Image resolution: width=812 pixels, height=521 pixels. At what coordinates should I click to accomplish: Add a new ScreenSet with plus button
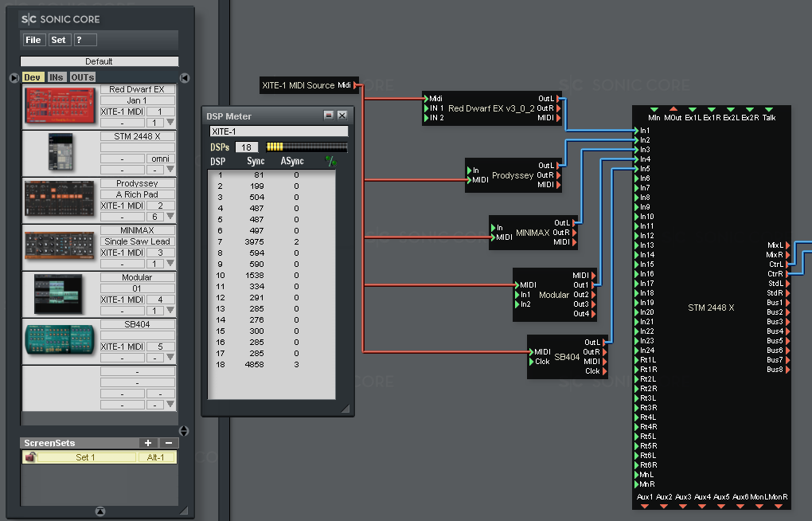point(148,443)
